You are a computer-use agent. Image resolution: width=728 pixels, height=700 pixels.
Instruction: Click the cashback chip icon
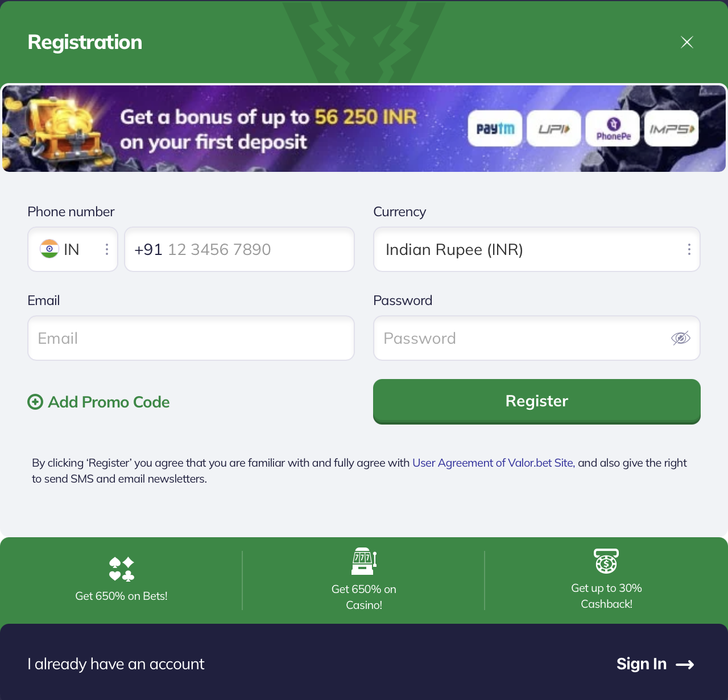pyautogui.click(x=606, y=561)
